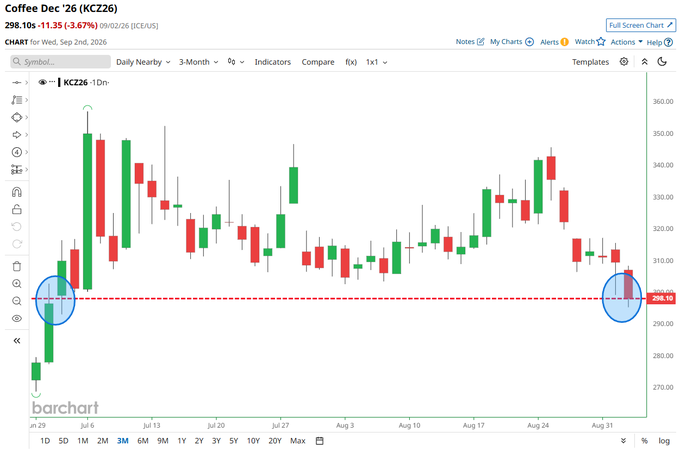The height and width of the screenshot is (451, 680).
Task: Open Full Screen Chart
Action: point(641,25)
